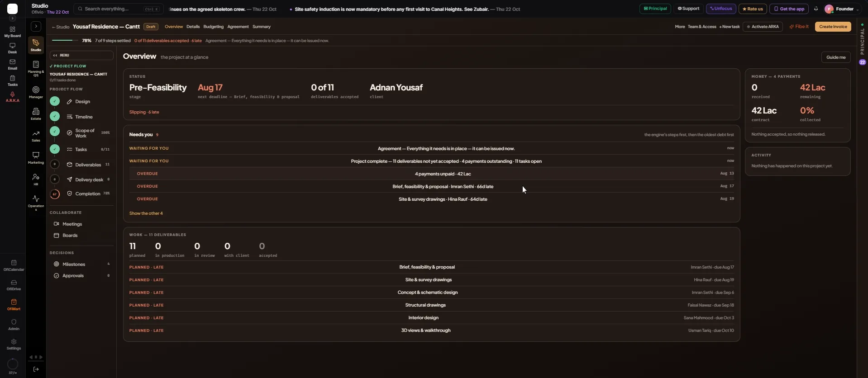Open the Delivery desk step
This screenshot has height=378, width=868.
pyautogui.click(x=89, y=180)
